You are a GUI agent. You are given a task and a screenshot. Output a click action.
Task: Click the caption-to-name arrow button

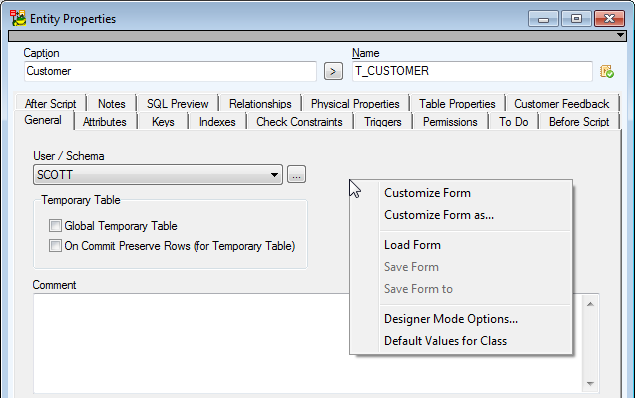[333, 72]
